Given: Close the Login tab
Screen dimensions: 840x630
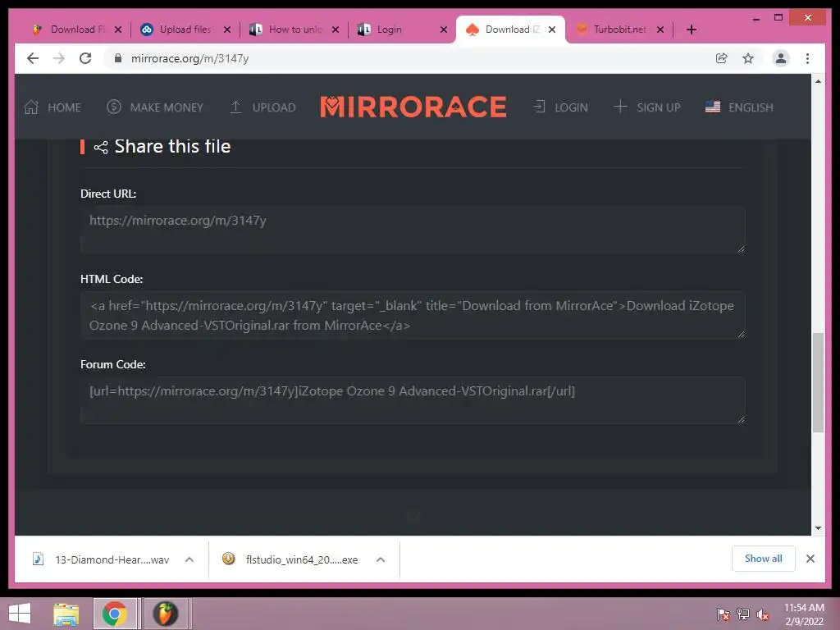Looking at the screenshot, I should pos(444,30).
